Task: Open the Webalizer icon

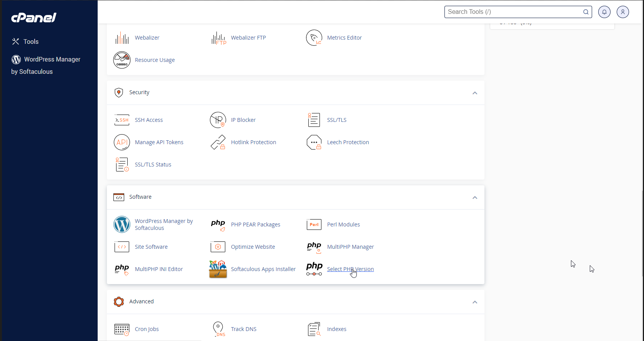Action: [x=122, y=38]
